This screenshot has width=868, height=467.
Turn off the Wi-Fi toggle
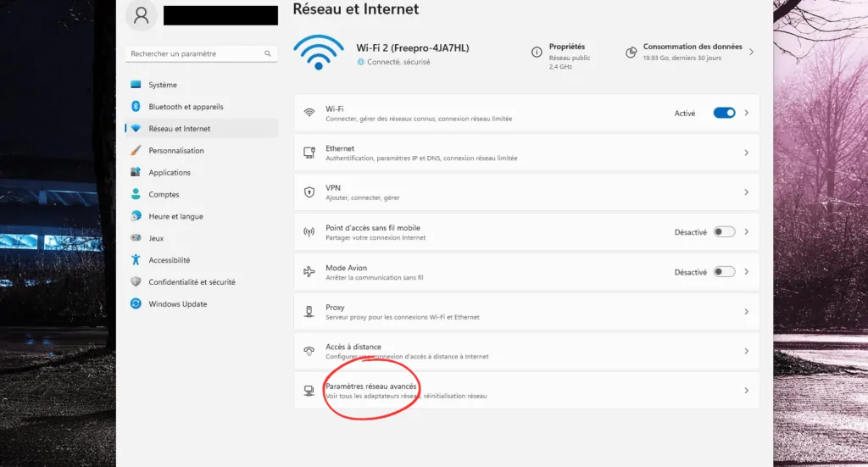[x=724, y=113]
